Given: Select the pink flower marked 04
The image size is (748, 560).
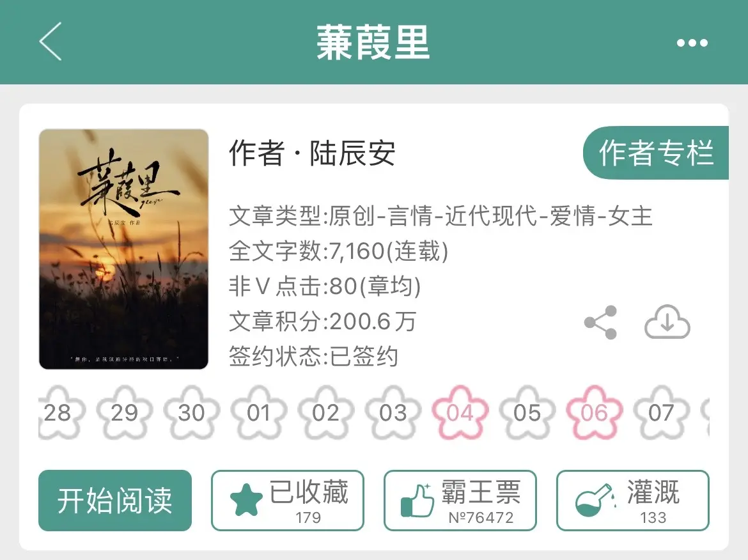Looking at the screenshot, I should click(460, 412).
